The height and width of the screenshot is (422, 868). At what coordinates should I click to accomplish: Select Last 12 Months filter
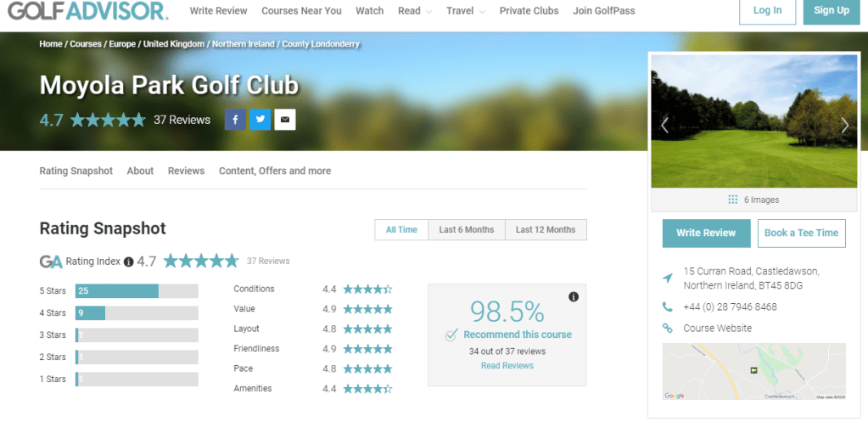(546, 230)
